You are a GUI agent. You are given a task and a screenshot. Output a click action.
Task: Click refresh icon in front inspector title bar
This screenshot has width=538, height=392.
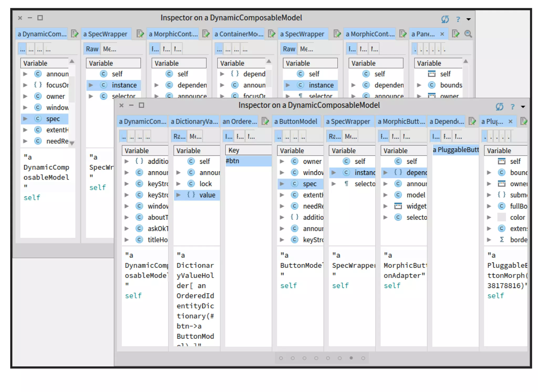pyautogui.click(x=499, y=106)
